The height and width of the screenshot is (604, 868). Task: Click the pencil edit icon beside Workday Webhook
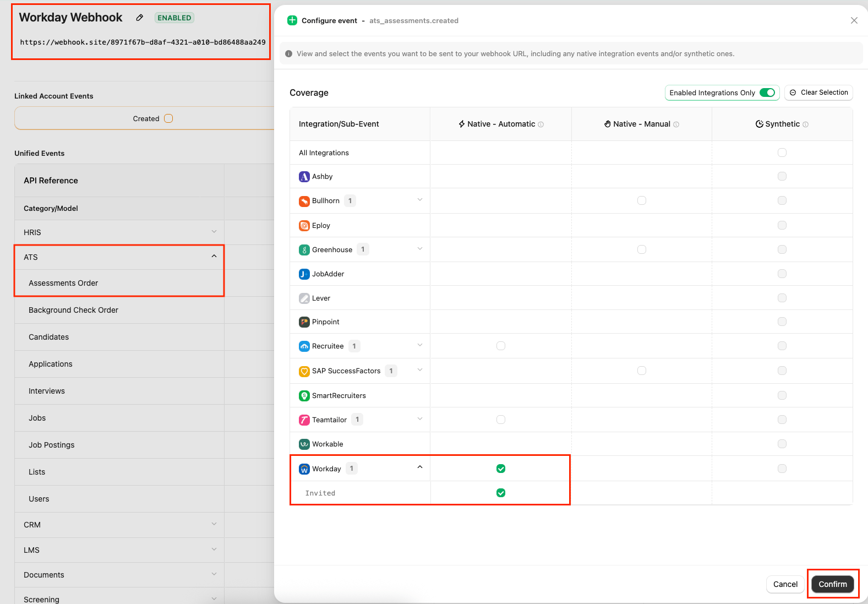140,18
